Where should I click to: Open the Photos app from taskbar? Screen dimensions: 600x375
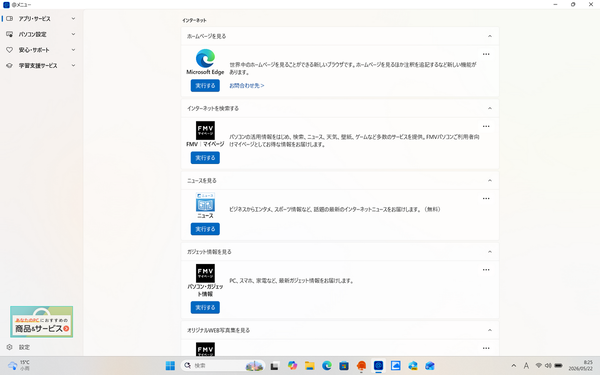(396, 365)
